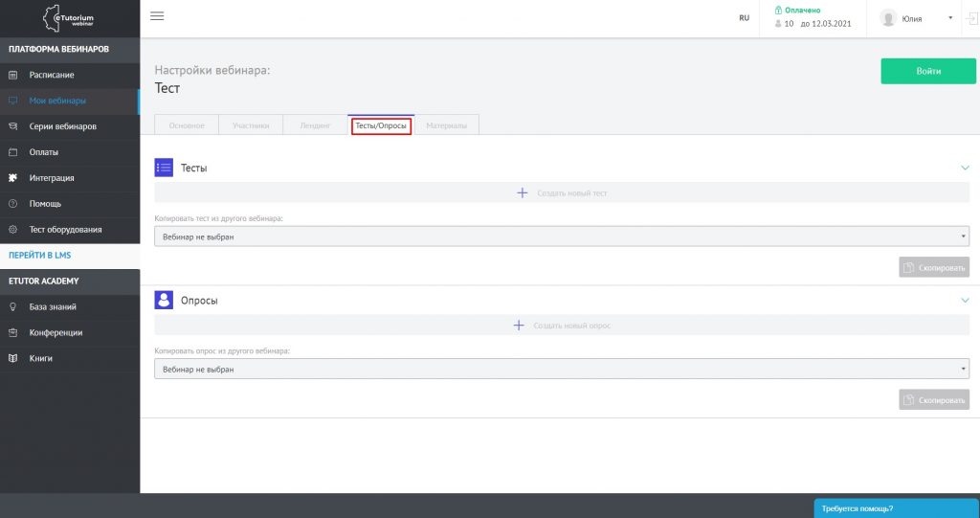Click the Интеграция puzzle icon
980x518 pixels.
(13, 178)
